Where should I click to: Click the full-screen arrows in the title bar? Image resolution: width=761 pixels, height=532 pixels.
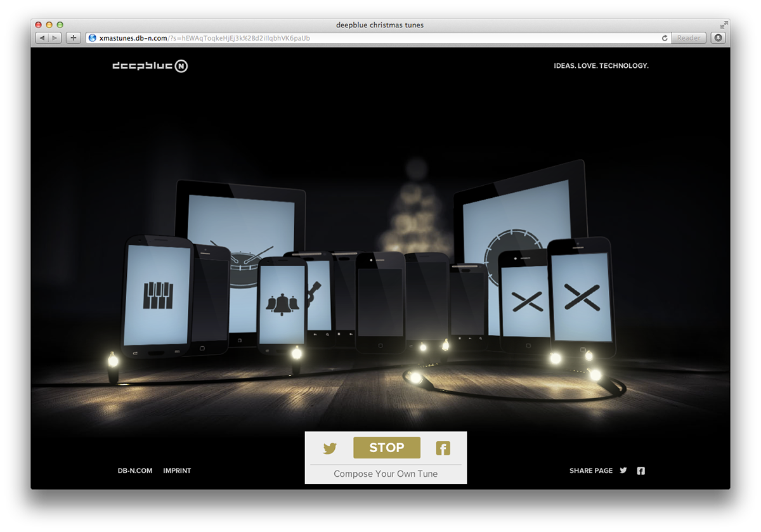click(724, 25)
